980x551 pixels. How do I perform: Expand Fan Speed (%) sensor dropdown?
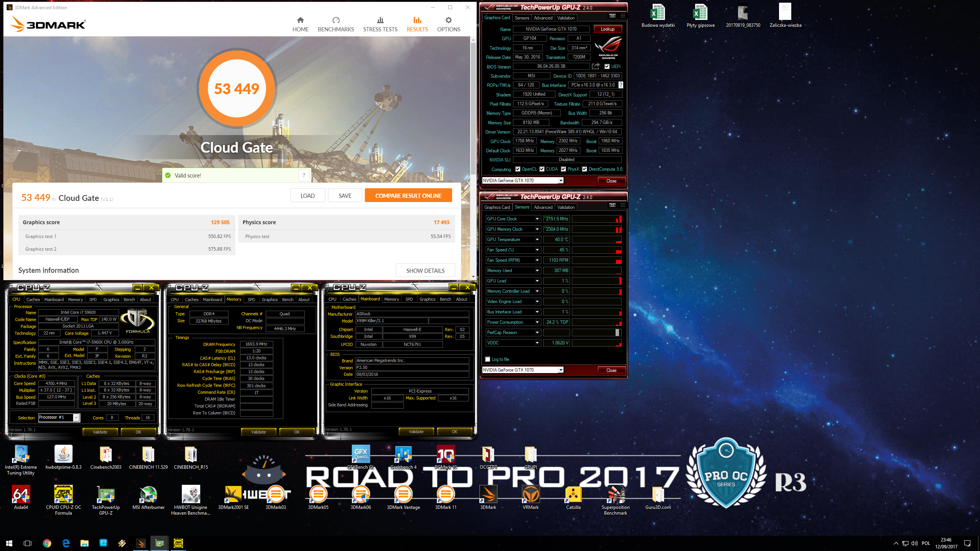[537, 250]
